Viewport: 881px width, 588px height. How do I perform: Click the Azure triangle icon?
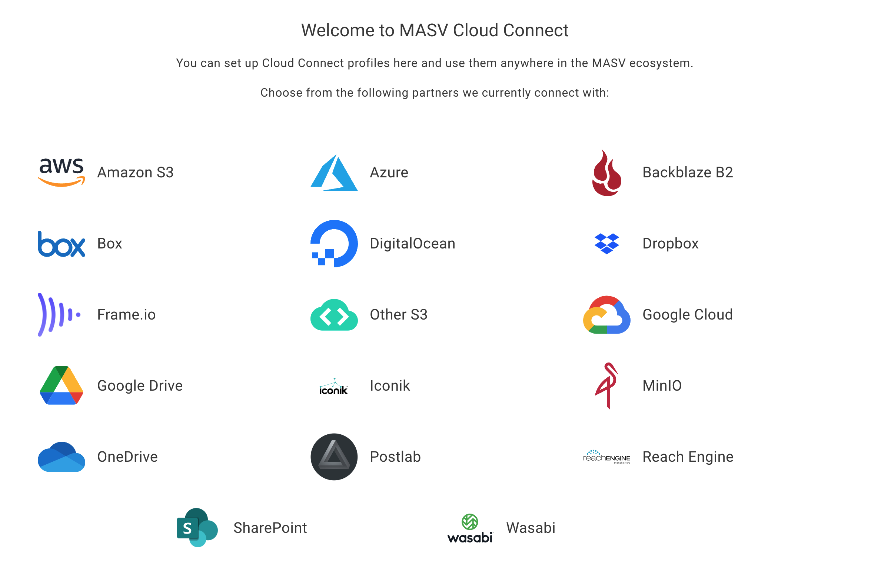(x=333, y=173)
